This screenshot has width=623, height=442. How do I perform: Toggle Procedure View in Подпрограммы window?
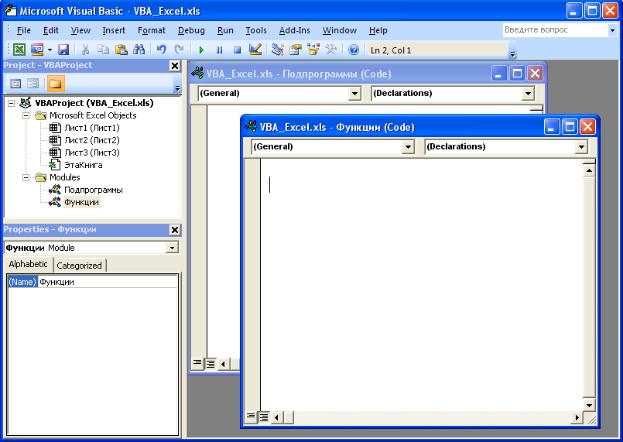coord(197,363)
